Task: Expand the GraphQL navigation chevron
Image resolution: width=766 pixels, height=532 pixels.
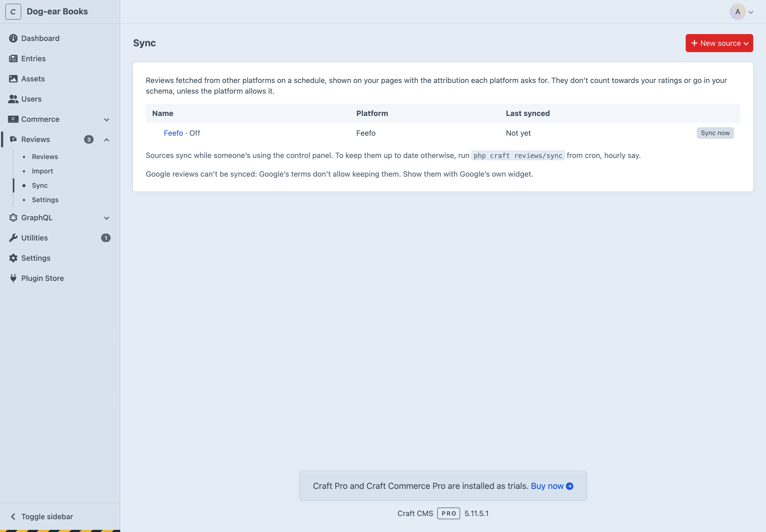Action: point(107,218)
